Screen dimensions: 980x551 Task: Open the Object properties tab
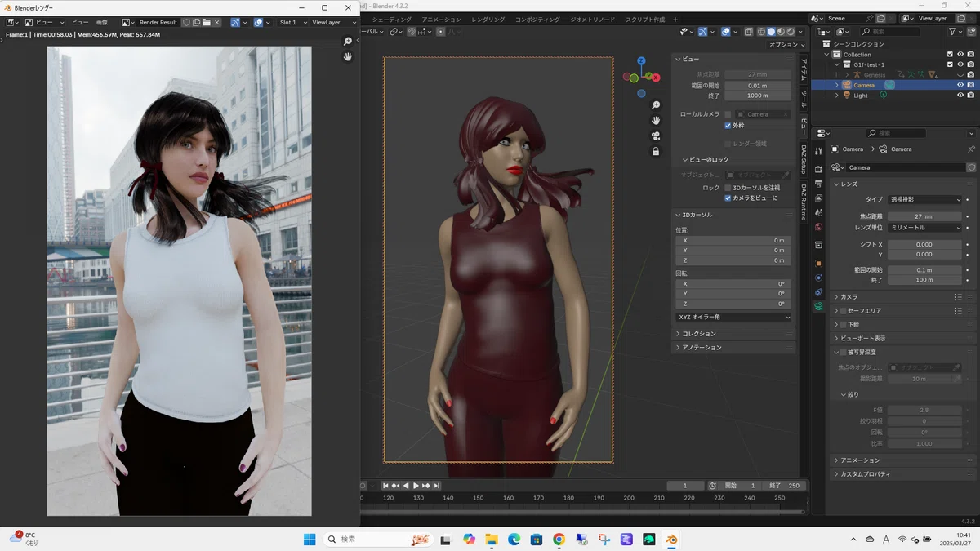pyautogui.click(x=818, y=263)
